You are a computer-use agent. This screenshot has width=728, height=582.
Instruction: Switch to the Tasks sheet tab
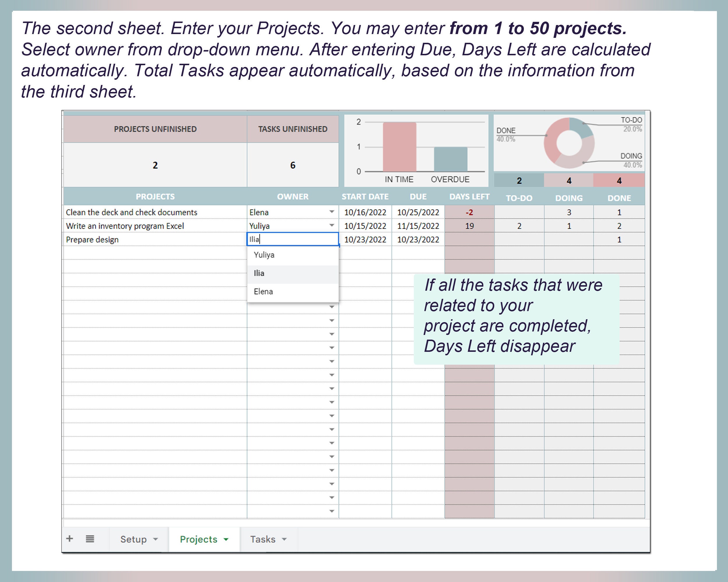(263, 540)
